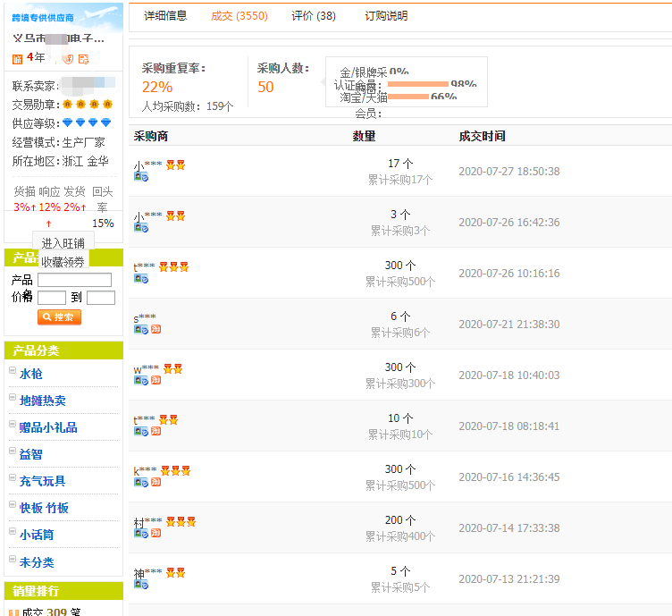The width and height of the screenshot is (672, 616).
Task: Click the 收藏领券 button
Action: point(63,262)
